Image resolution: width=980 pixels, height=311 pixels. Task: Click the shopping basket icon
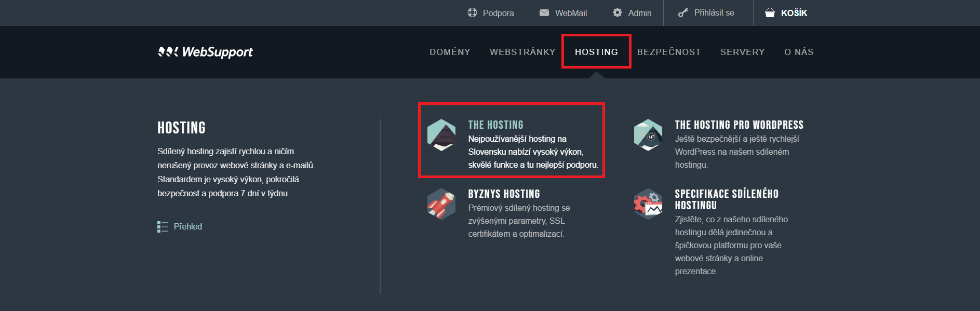coord(770,12)
